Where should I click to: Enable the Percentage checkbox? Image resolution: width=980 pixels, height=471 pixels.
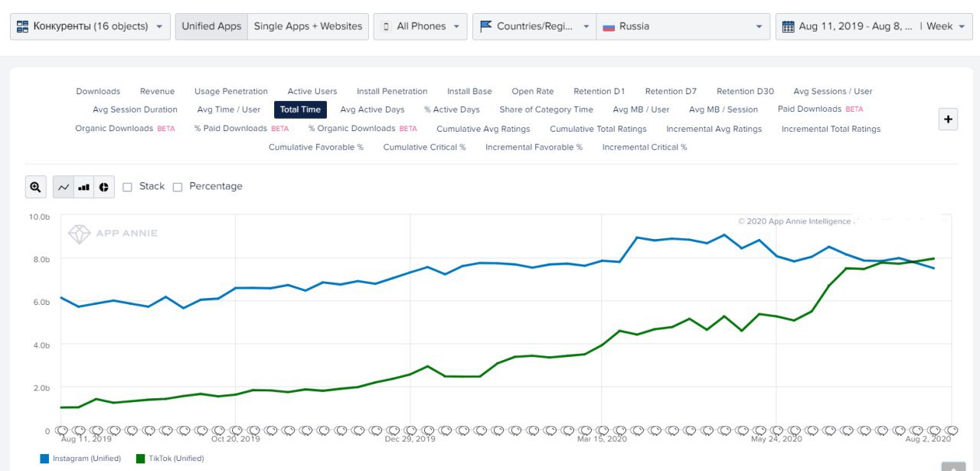178,187
